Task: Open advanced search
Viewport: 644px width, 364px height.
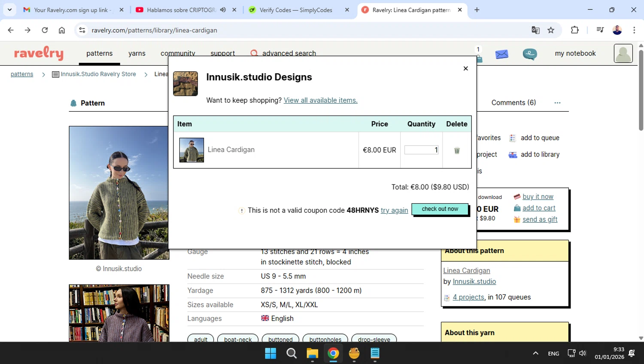Action: [x=283, y=53]
